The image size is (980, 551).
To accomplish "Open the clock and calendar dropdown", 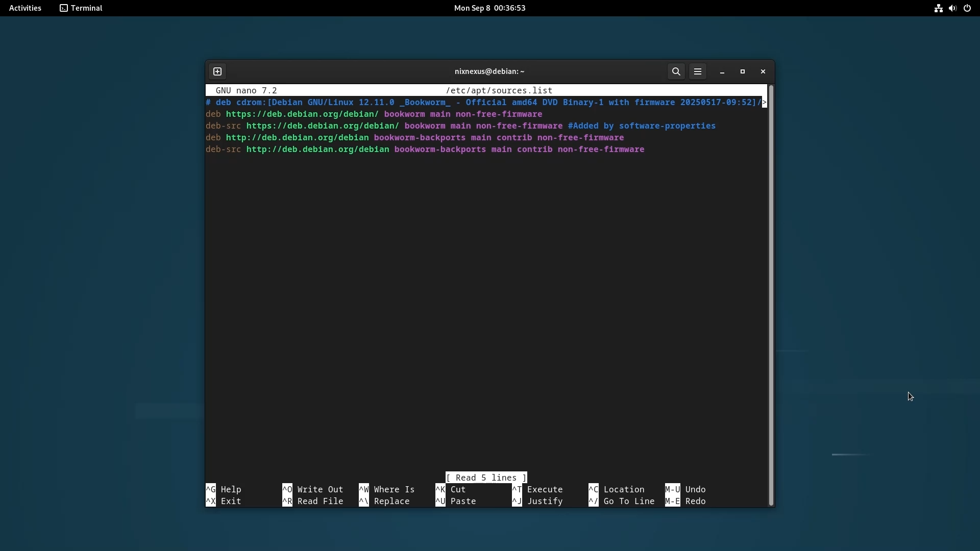I will pyautogui.click(x=489, y=8).
